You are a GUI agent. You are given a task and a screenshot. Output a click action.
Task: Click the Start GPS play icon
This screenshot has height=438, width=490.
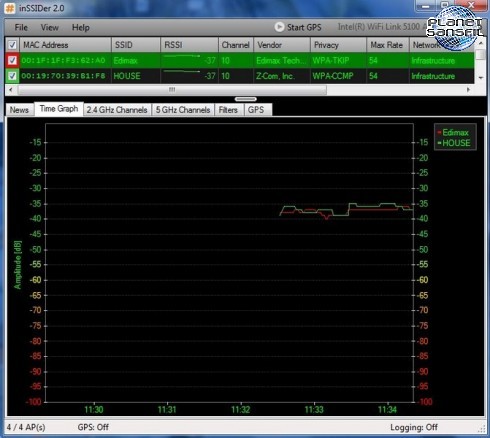point(279,27)
